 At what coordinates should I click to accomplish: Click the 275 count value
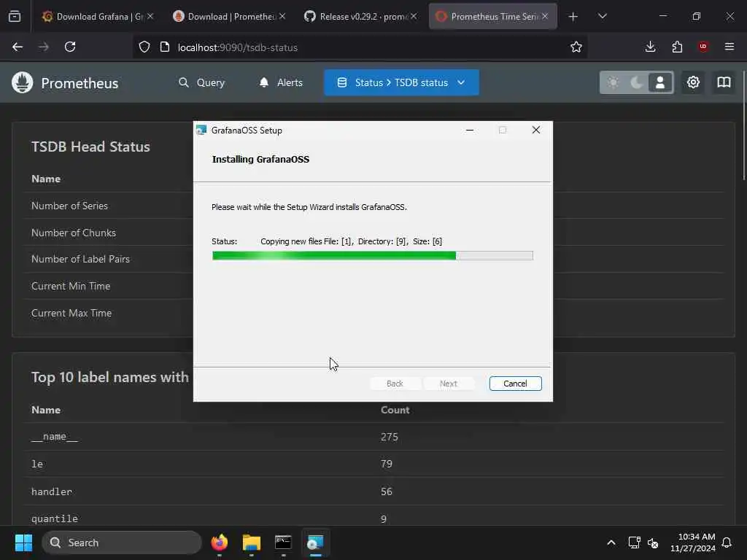(390, 437)
